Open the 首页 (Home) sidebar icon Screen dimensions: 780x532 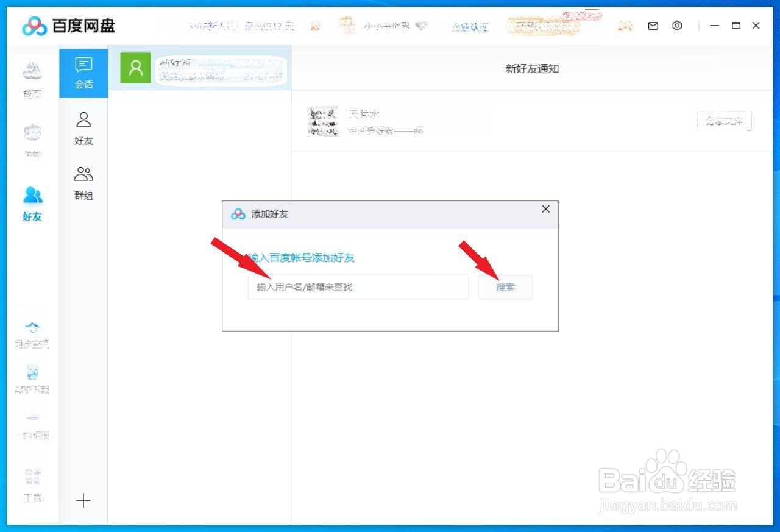32,79
